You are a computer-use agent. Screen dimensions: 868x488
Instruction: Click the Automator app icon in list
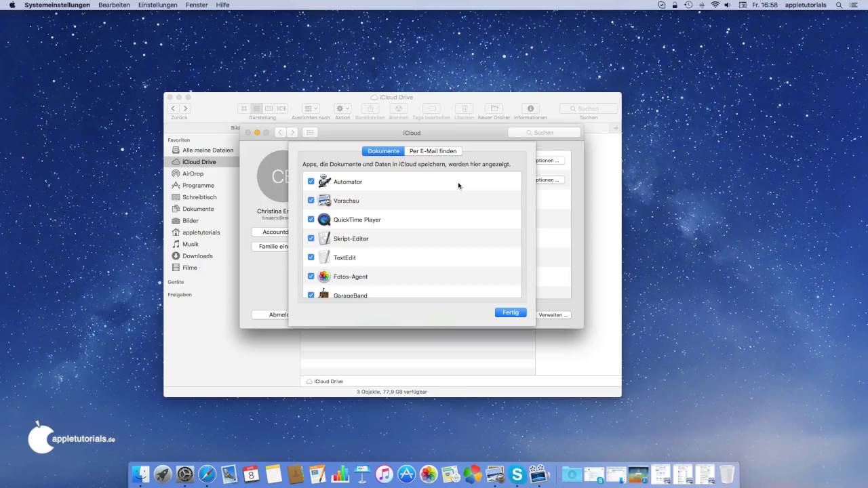324,182
